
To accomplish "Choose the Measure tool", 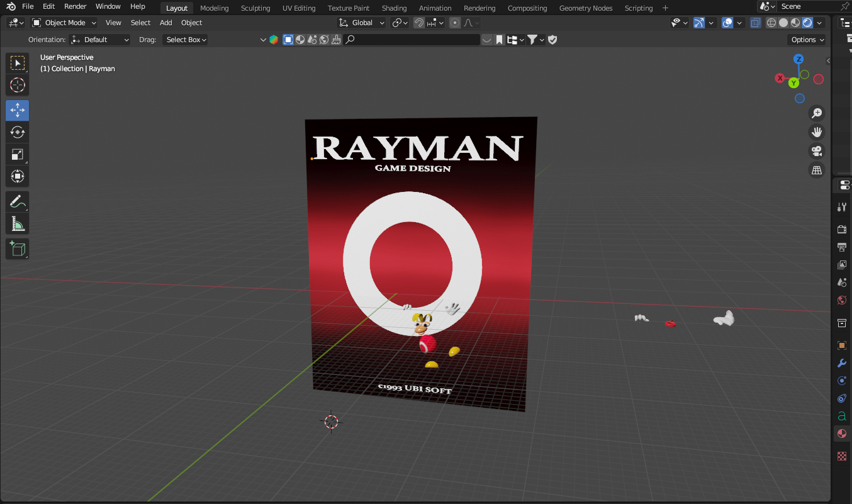I will pos(18,224).
